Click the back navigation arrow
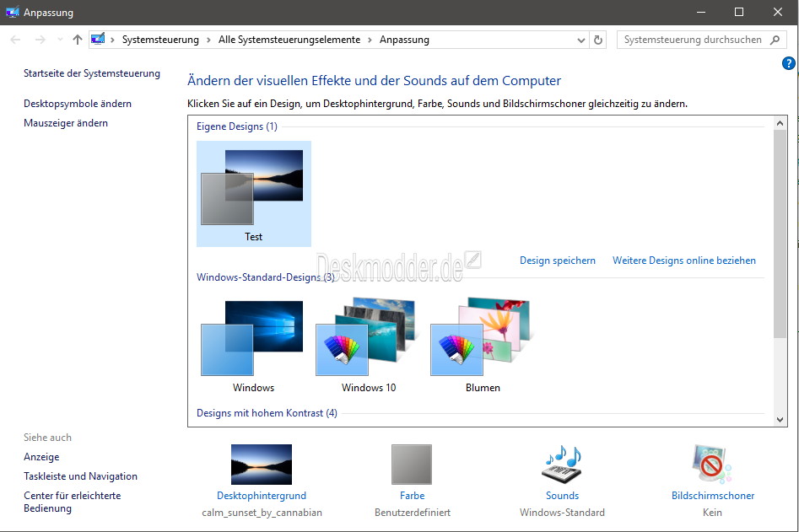Image resolution: width=799 pixels, height=532 pixels. 16,40
